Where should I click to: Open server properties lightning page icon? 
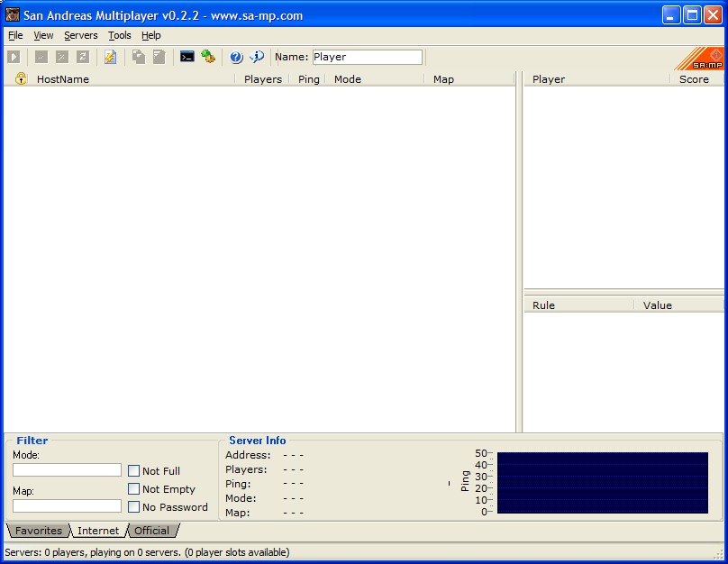tap(110, 57)
